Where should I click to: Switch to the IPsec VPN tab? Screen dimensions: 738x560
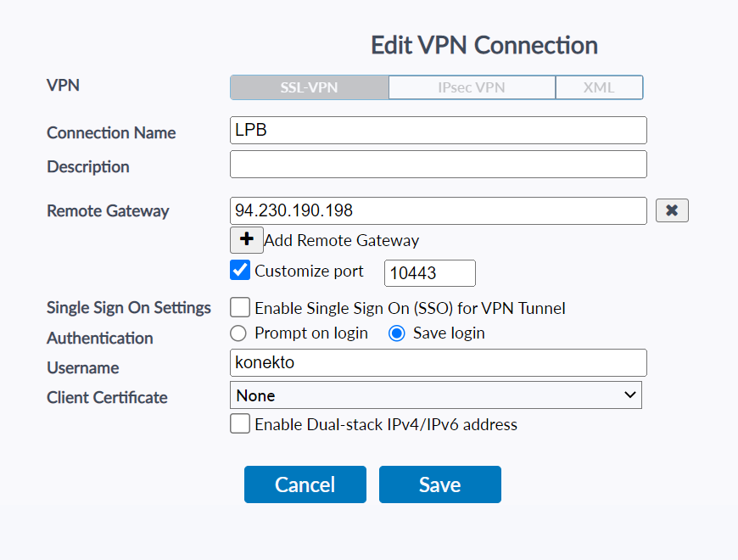pos(472,87)
